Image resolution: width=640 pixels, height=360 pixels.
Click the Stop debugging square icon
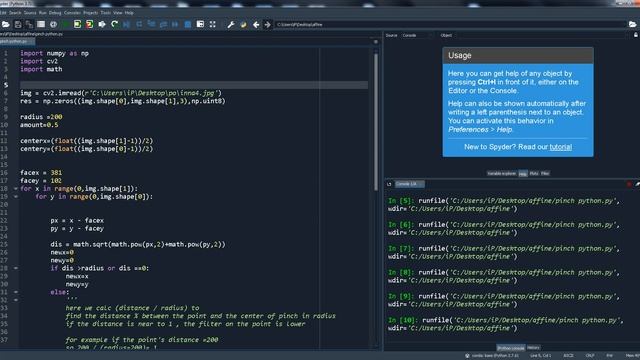(x=188, y=24)
